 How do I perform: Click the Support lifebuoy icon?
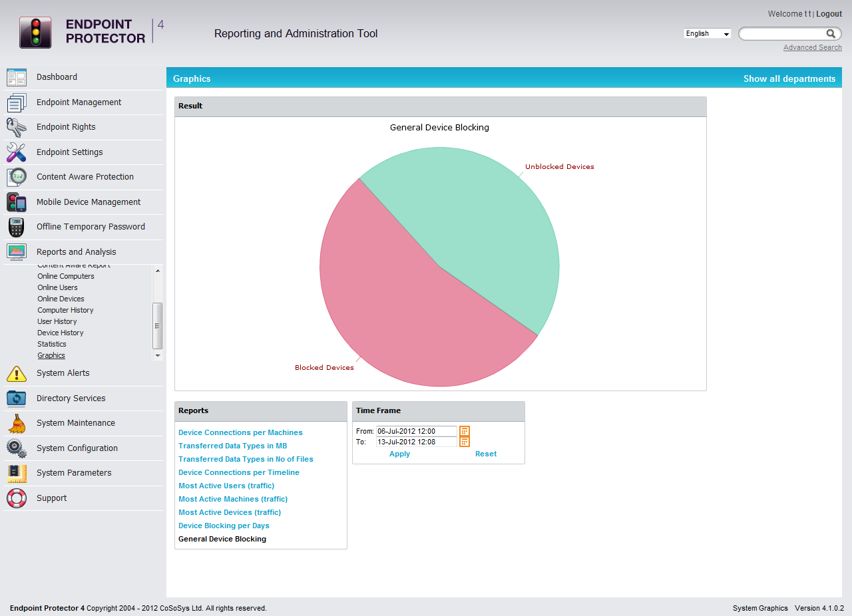coord(17,498)
